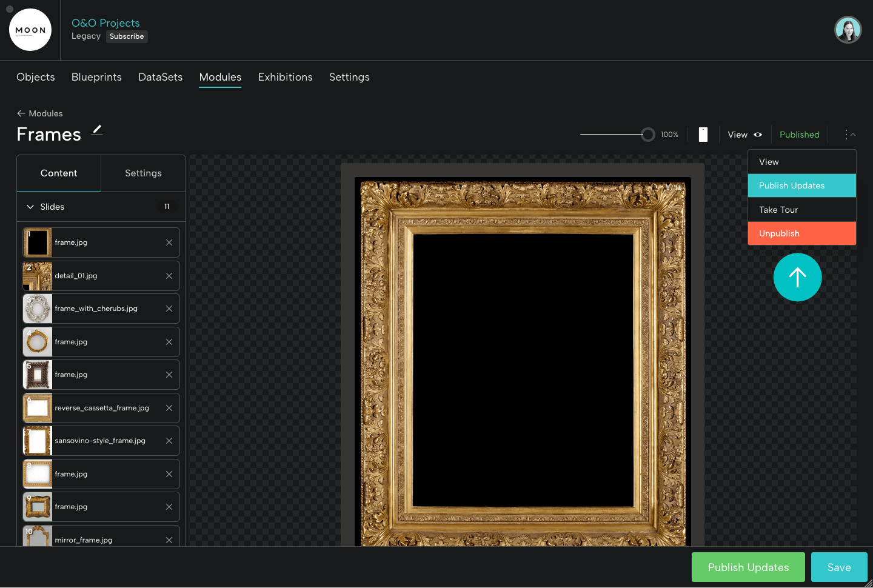Remove the frame_with_cherubs.jpg slide
Screen dimensions: 873x588
point(169,309)
